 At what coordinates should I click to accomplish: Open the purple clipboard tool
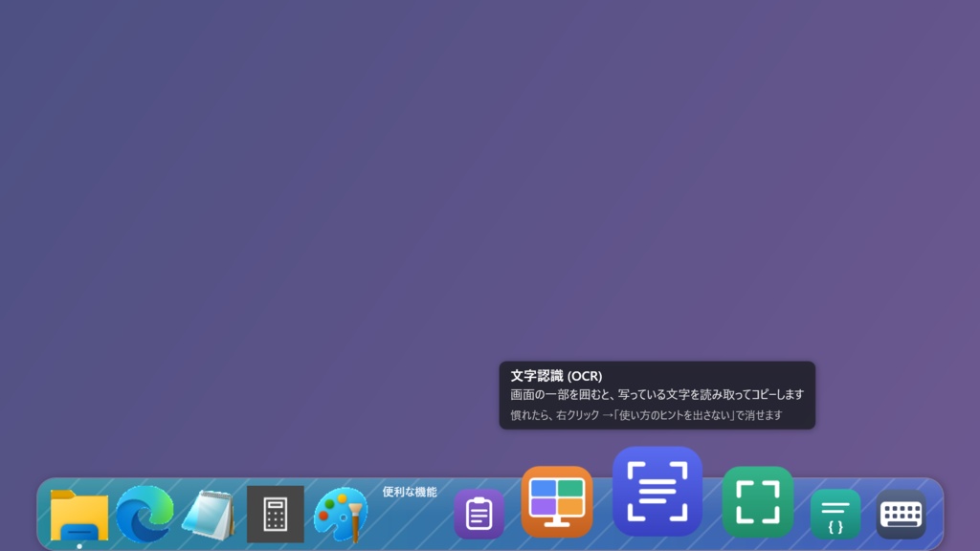click(x=479, y=514)
